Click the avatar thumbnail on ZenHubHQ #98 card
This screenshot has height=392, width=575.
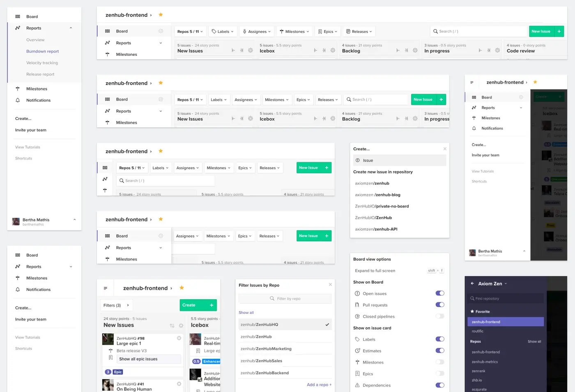click(x=108, y=339)
